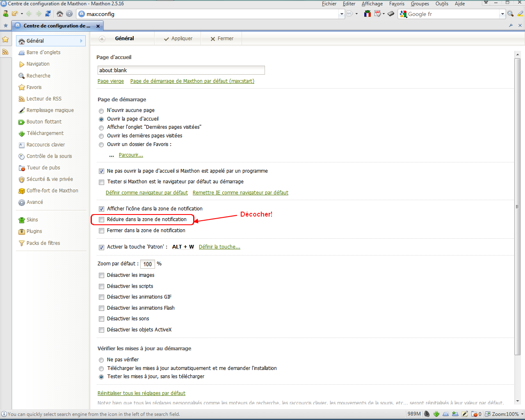Select 'Sécurité & vie privée' settings section
The image size is (525, 420).
pos(50,179)
